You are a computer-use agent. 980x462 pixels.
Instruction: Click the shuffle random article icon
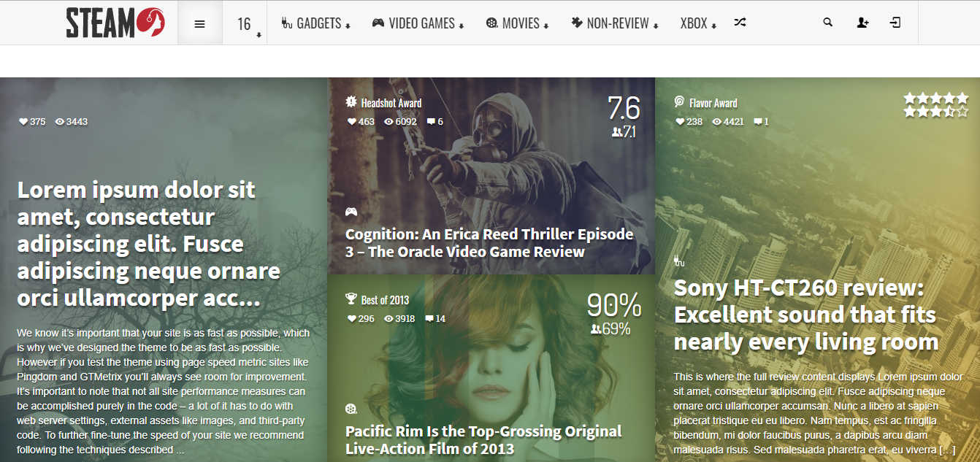pos(740,23)
